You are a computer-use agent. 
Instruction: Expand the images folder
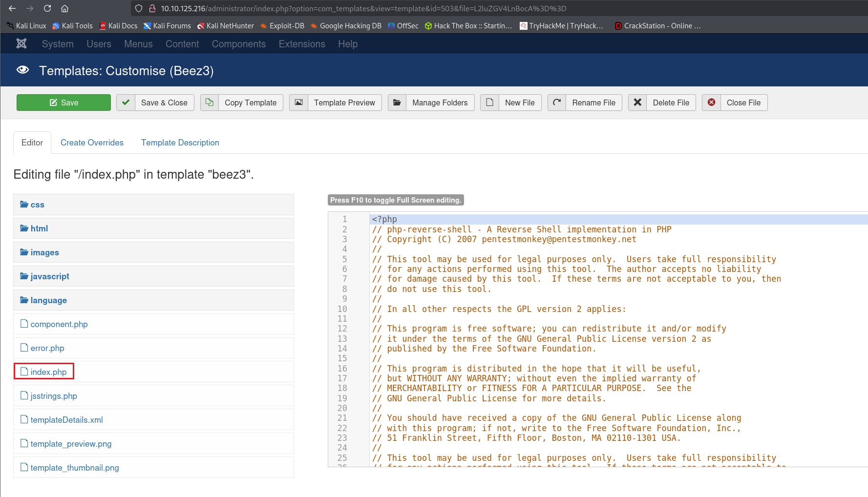(153, 252)
